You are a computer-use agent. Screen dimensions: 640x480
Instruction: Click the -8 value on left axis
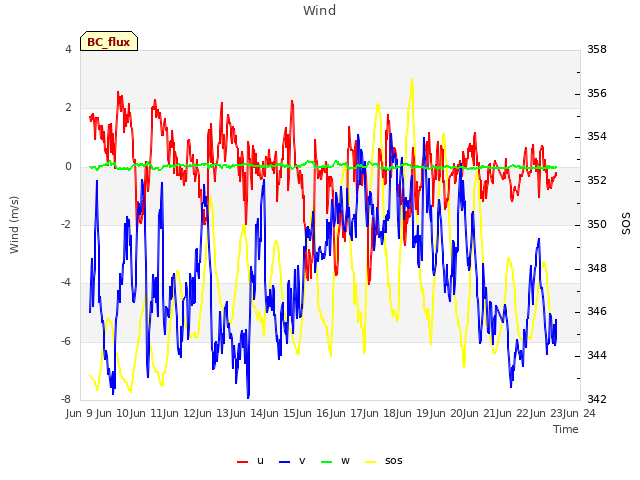(67, 399)
